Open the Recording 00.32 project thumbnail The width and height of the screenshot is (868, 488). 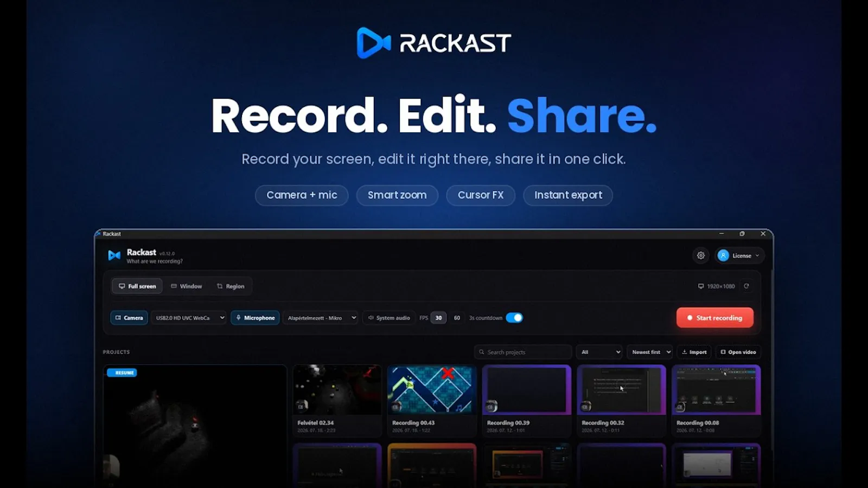[621, 390]
